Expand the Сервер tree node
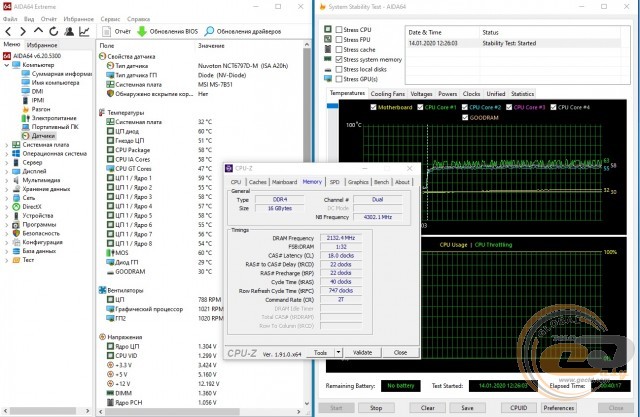 point(7,162)
